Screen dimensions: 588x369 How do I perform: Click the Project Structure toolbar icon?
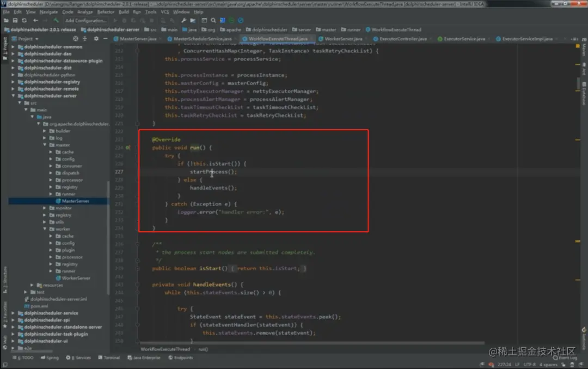pos(193,21)
